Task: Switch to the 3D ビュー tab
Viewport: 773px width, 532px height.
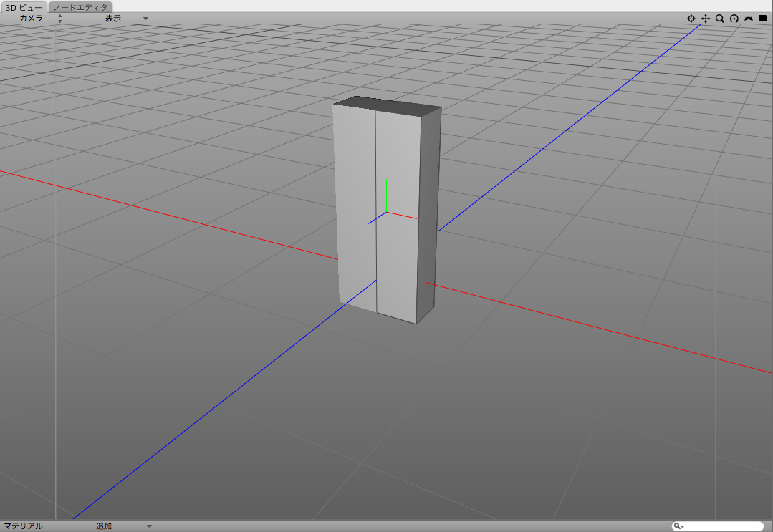Action: pyautogui.click(x=24, y=7)
